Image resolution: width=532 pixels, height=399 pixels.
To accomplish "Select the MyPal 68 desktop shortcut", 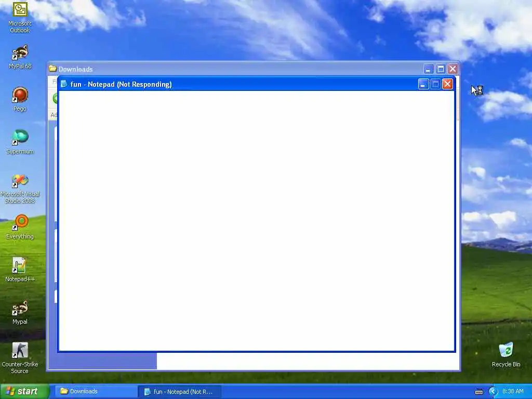I will coord(20,57).
